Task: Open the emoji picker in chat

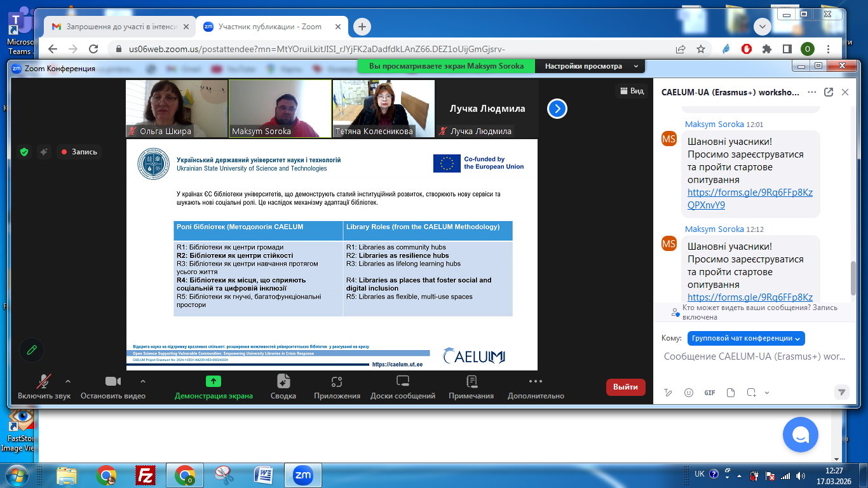Action: click(689, 393)
